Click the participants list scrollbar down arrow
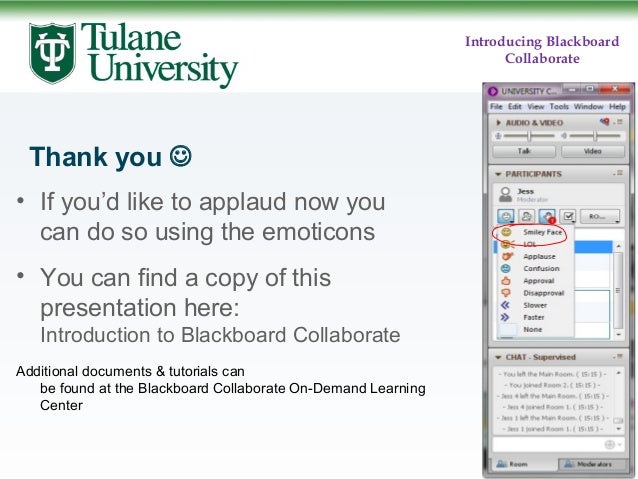The height and width of the screenshot is (479, 638). tap(618, 335)
